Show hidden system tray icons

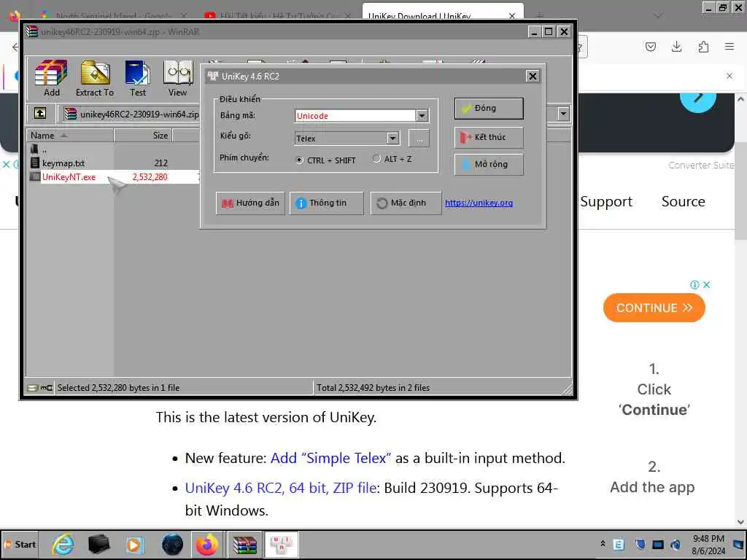click(x=603, y=544)
